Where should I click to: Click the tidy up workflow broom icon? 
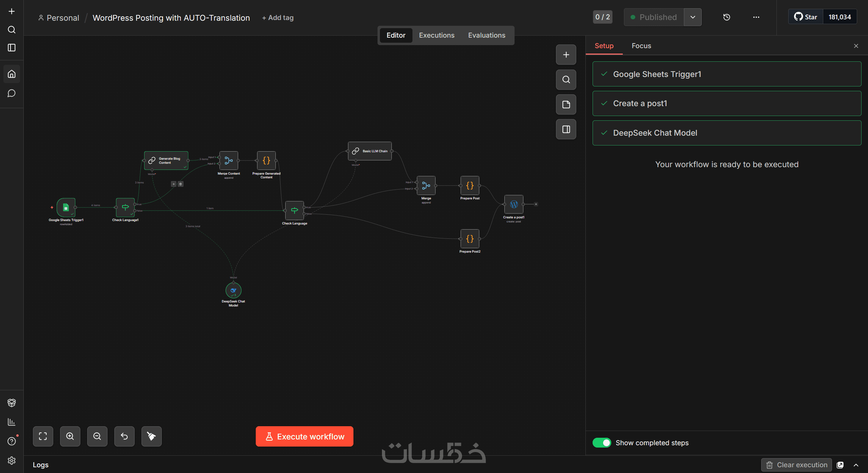(x=151, y=436)
